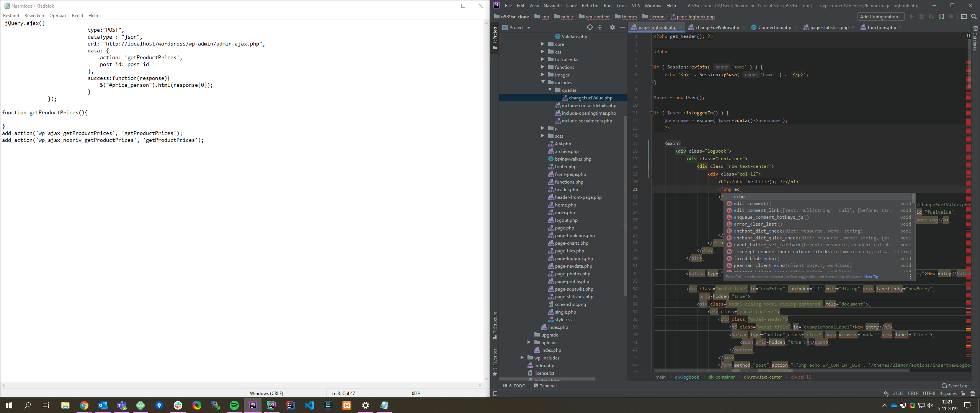980x413 pixels.
Task: Select page-statistics.php in project tree
Action: click(574, 297)
